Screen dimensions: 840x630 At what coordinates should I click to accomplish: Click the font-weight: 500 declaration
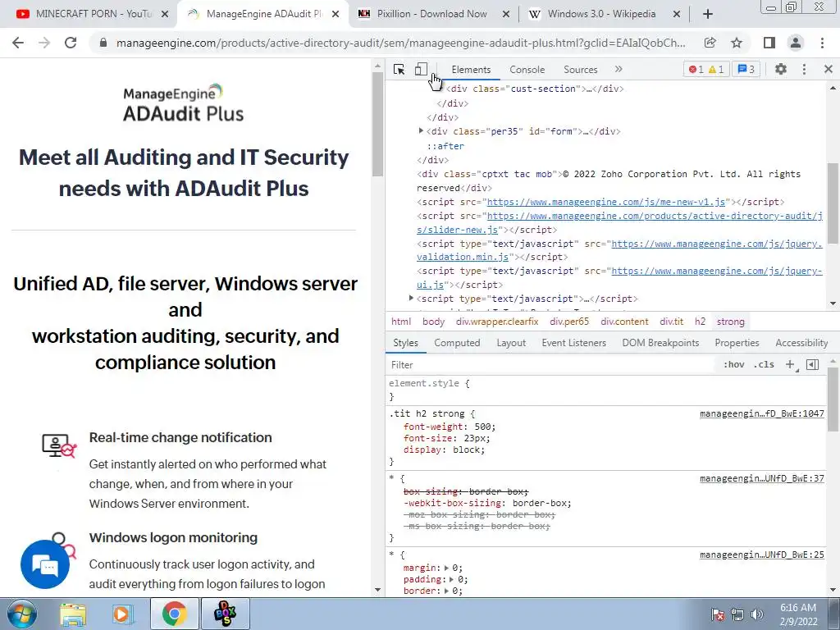coord(450,427)
